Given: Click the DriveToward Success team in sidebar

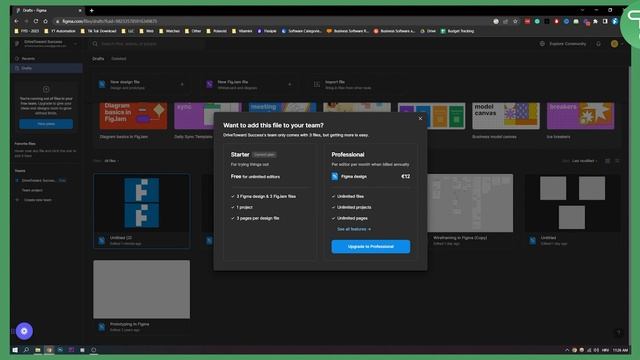Looking at the screenshot, I should [x=39, y=180].
